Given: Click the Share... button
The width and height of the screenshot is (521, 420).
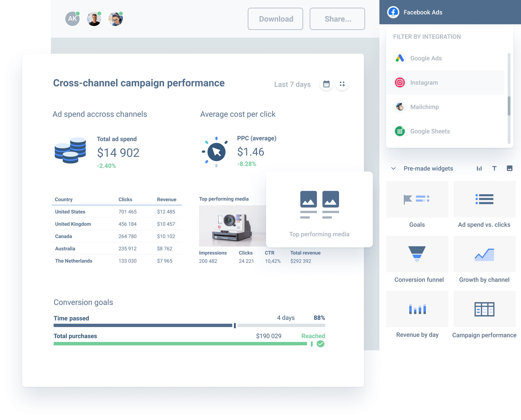Looking at the screenshot, I should (337, 19).
